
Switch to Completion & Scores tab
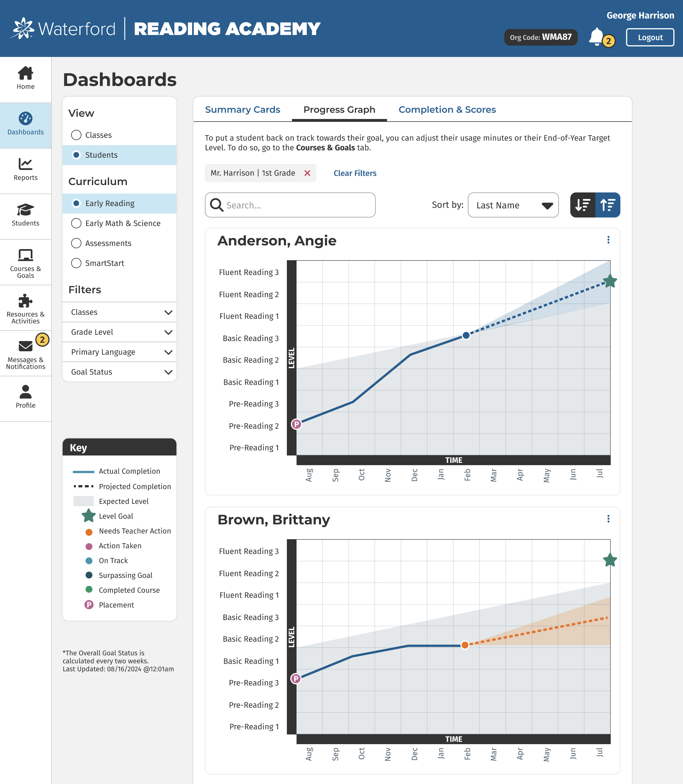447,110
